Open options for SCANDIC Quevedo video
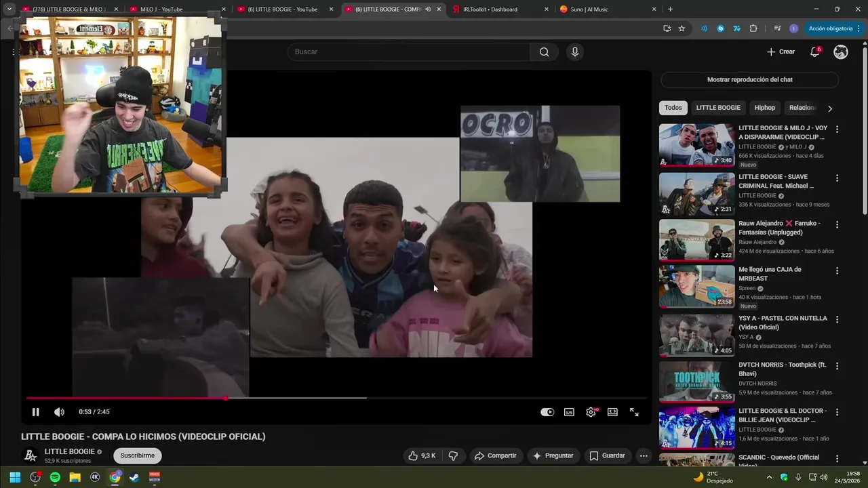Viewport: 868px width, 488px height. [837, 459]
